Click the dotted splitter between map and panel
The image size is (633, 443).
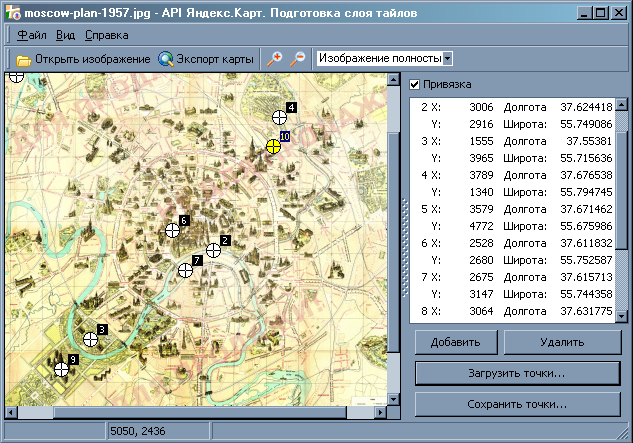(405, 247)
